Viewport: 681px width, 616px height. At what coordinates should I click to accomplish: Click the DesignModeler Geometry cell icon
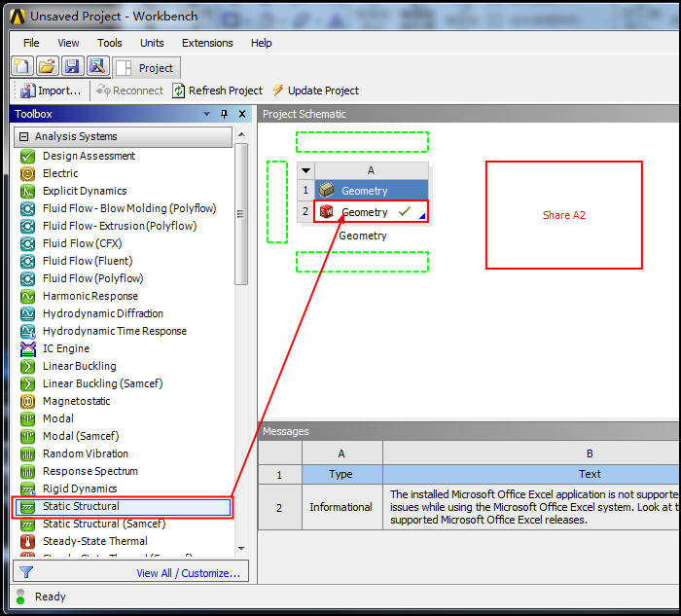pyautogui.click(x=327, y=212)
